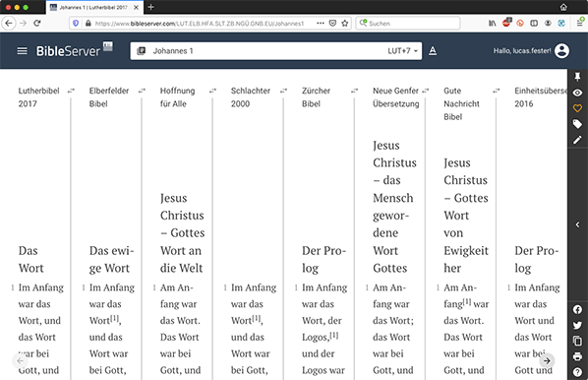The width and height of the screenshot is (588, 380).
Task: Click the BibleServer logo
Action: click(74, 50)
